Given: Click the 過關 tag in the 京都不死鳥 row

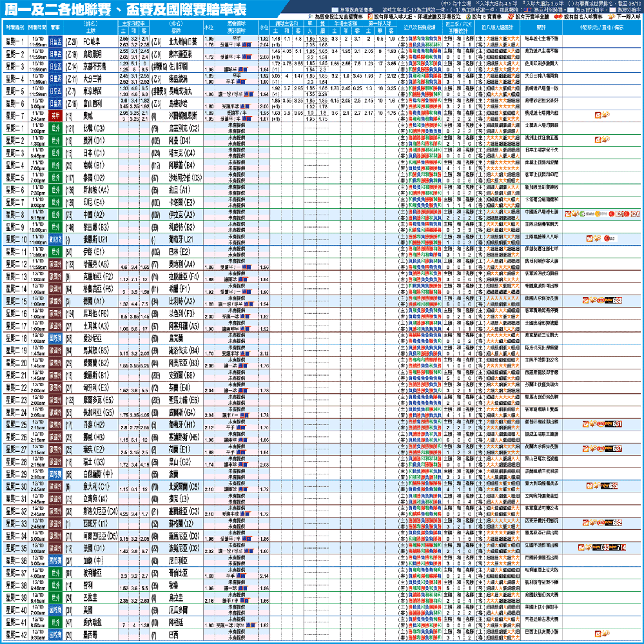Looking at the screenshot, I should pos(244,70).
